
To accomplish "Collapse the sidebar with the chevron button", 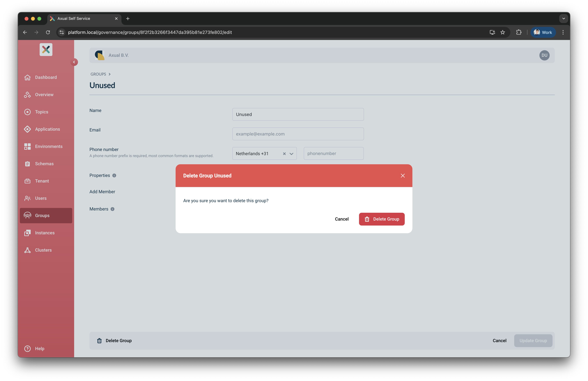I will coord(74,62).
